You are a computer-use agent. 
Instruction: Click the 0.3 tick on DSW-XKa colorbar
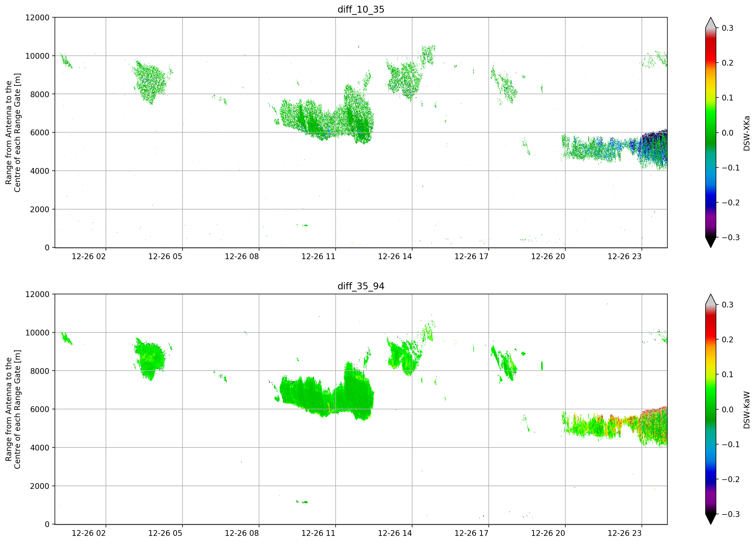pyautogui.click(x=727, y=28)
